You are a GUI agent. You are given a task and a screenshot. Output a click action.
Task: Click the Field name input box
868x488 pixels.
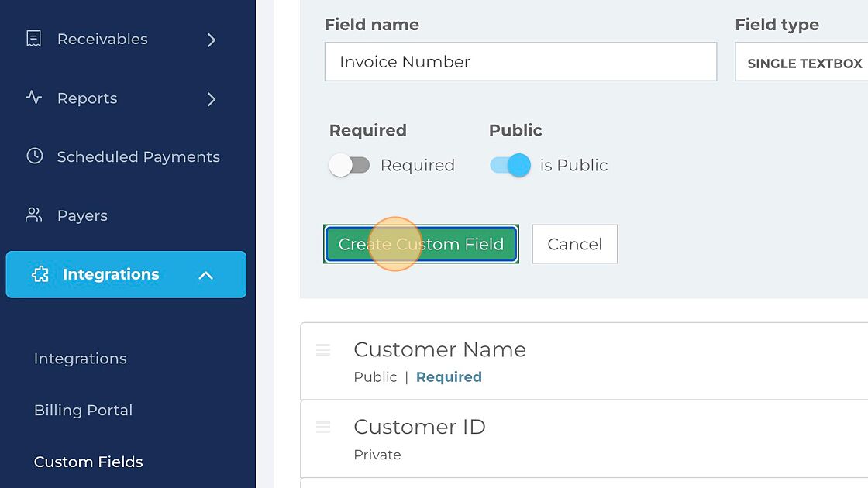point(520,61)
